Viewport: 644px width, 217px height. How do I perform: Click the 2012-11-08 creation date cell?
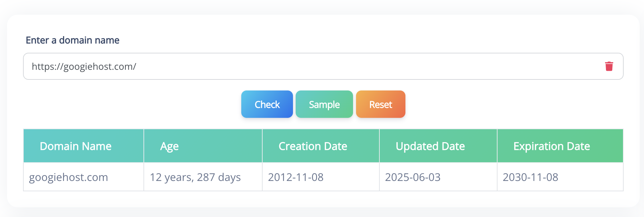coord(296,177)
